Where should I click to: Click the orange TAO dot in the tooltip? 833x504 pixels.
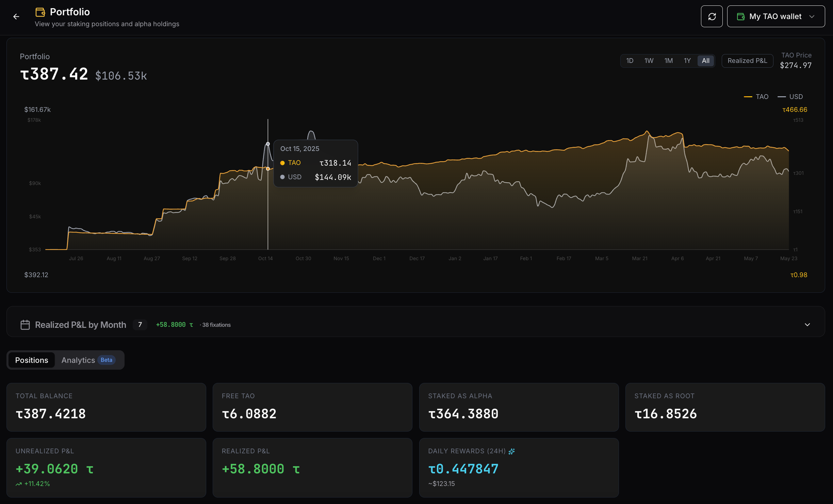click(x=282, y=163)
